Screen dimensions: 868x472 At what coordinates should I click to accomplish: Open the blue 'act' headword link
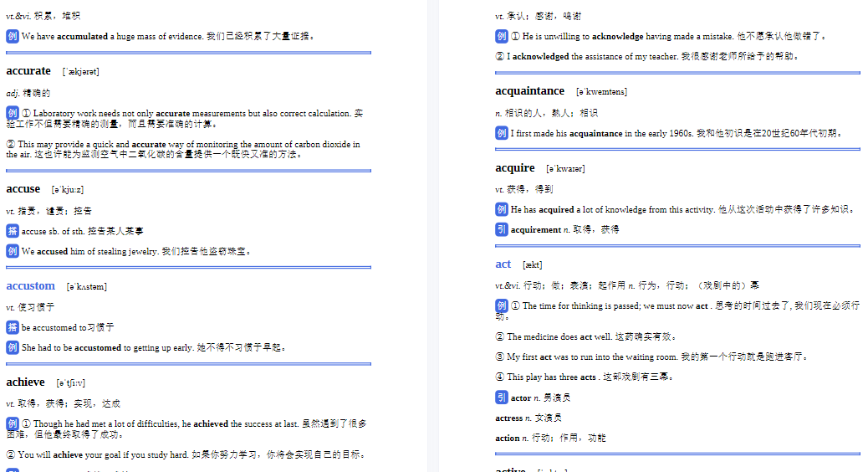point(503,264)
